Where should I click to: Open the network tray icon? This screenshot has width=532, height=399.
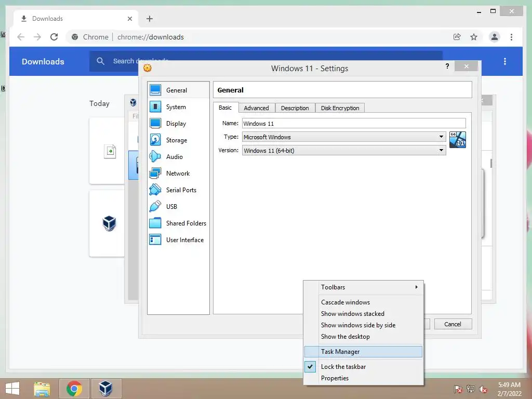(471, 389)
